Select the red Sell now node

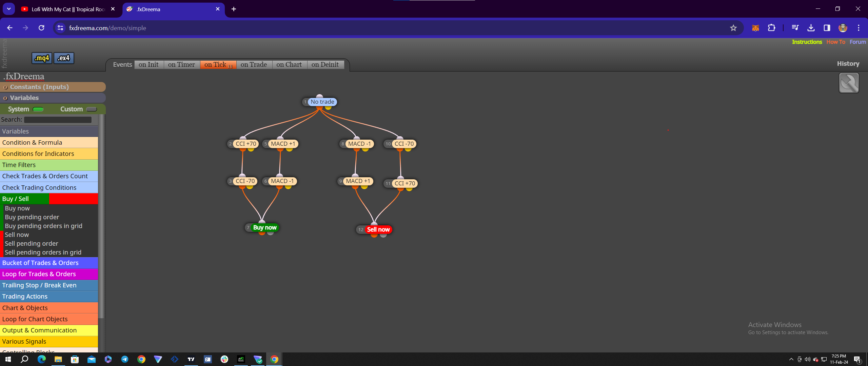coord(378,230)
